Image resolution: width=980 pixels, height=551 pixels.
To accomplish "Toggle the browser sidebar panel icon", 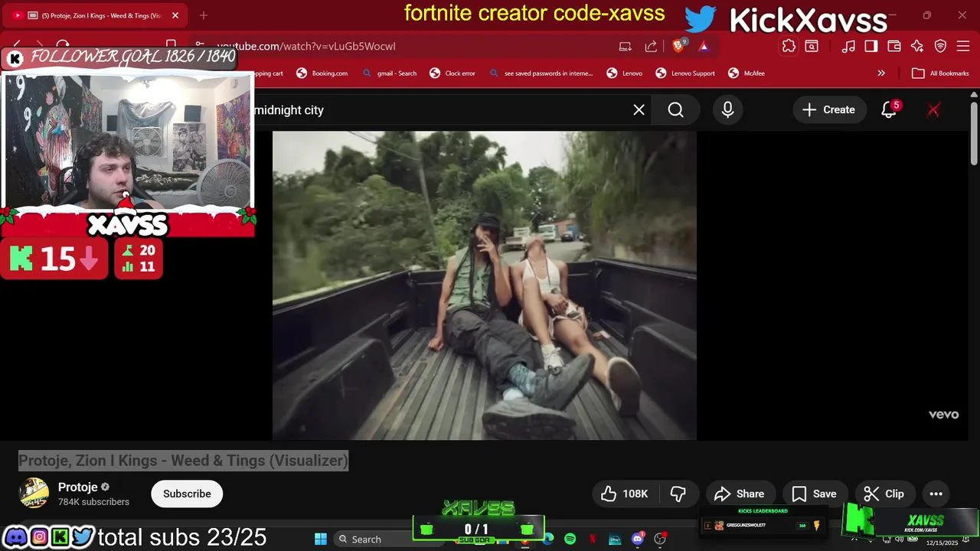I will click(x=871, y=46).
